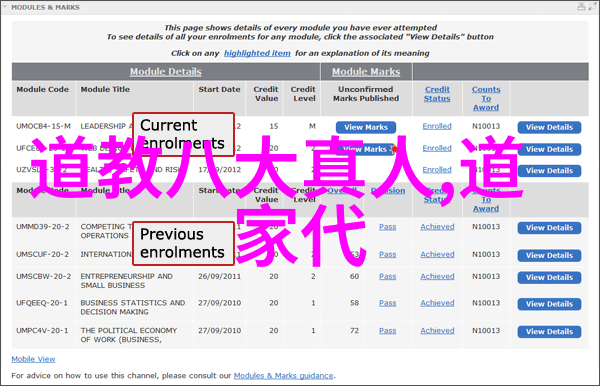Open Enrolled status link in the UFCE row
This screenshot has height=386, width=600.
tap(437, 148)
